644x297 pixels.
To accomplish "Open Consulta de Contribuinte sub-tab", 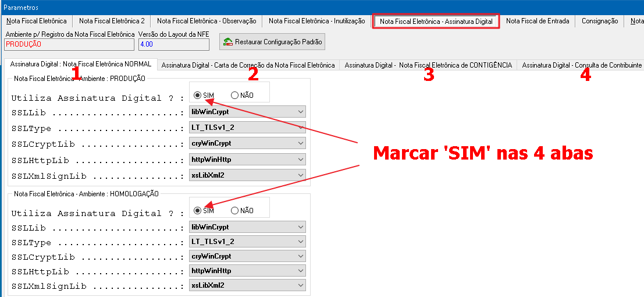I will [x=582, y=65].
